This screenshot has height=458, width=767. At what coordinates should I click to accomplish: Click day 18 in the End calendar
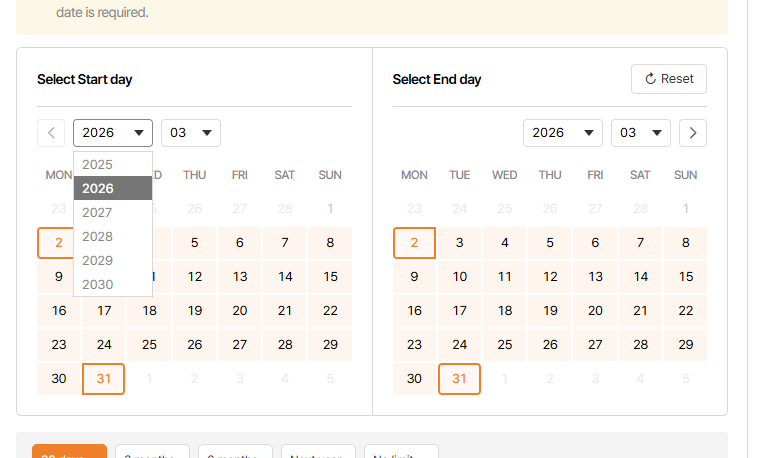[505, 311]
